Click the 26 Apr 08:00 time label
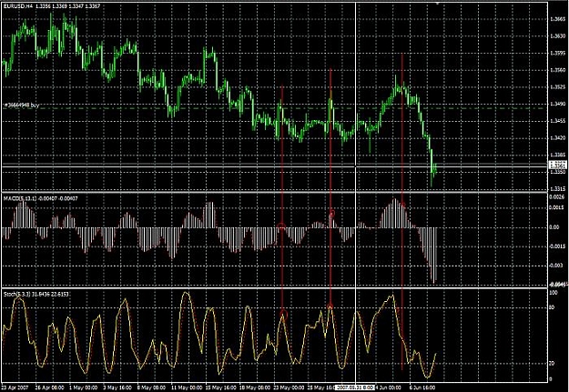 tap(50, 387)
